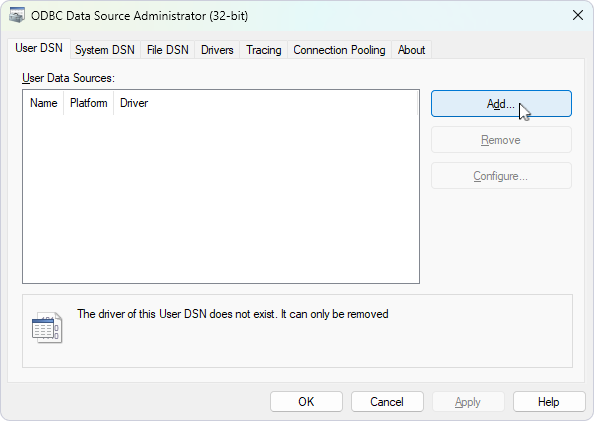Dismiss dialog with Cancel button
Screen dimensions: 594x421
387,402
